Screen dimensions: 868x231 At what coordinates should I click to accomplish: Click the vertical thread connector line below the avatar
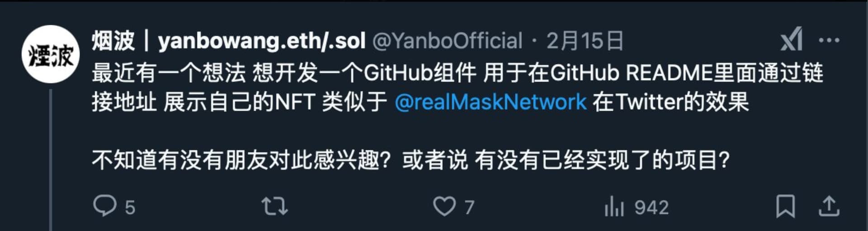51,159
